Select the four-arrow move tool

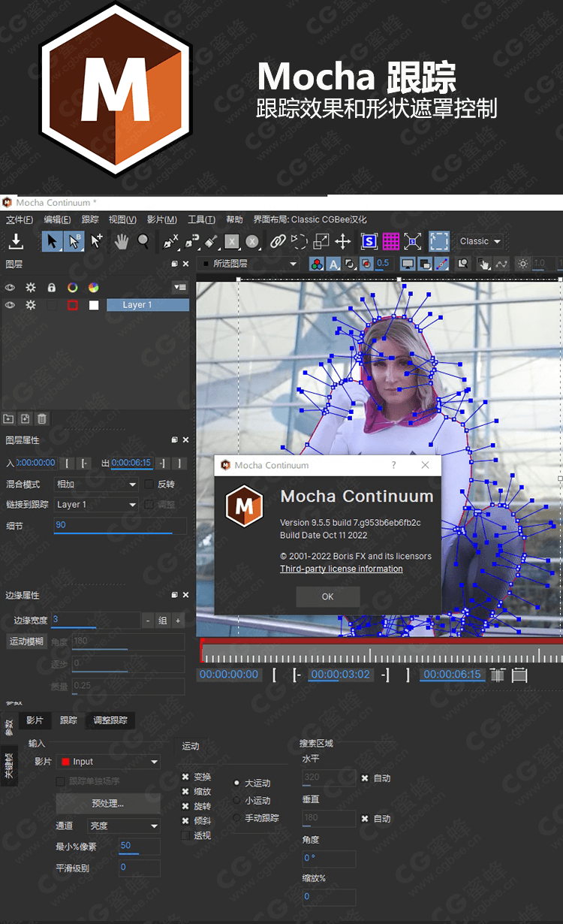tap(342, 241)
